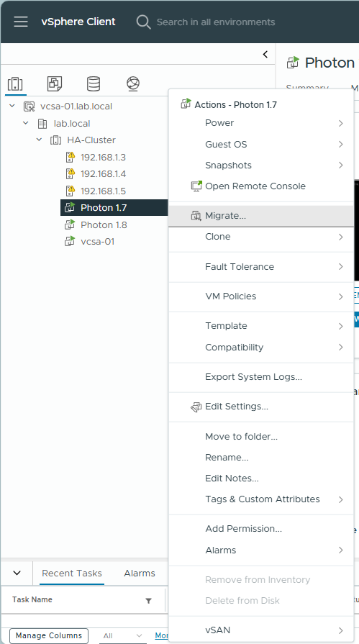This screenshot has width=359, height=644.
Task: Open the Template submenu
Action: coord(261,326)
